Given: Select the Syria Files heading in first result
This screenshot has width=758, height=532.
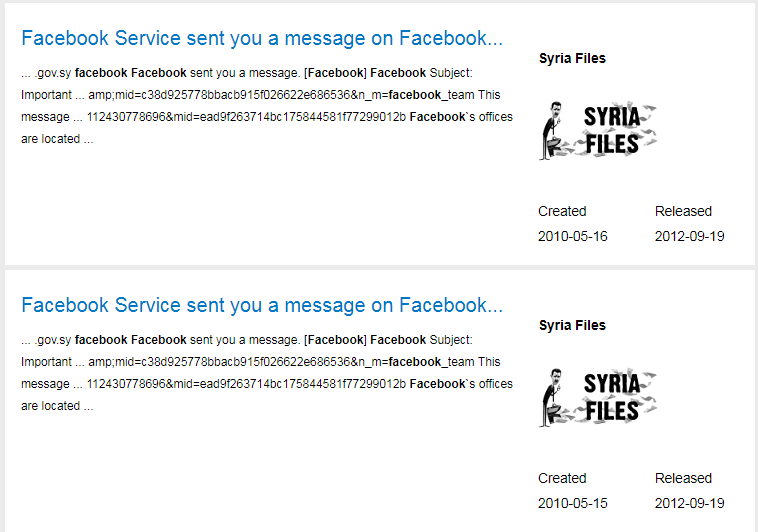Looking at the screenshot, I should [572, 59].
